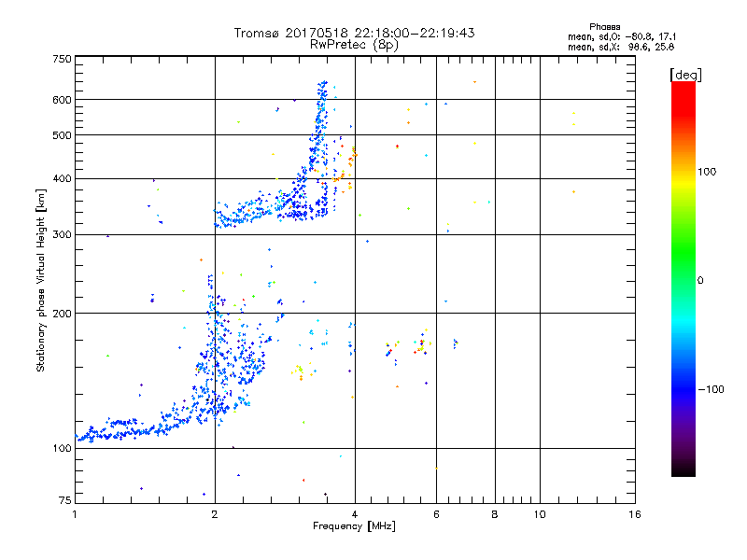Click the colorbar label '-100'
The height and width of the screenshot is (560, 747).
click(711, 389)
